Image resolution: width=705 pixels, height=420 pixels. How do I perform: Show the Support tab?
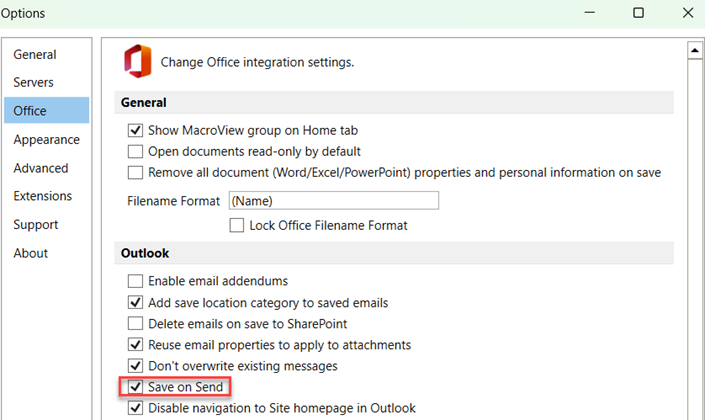[36, 225]
